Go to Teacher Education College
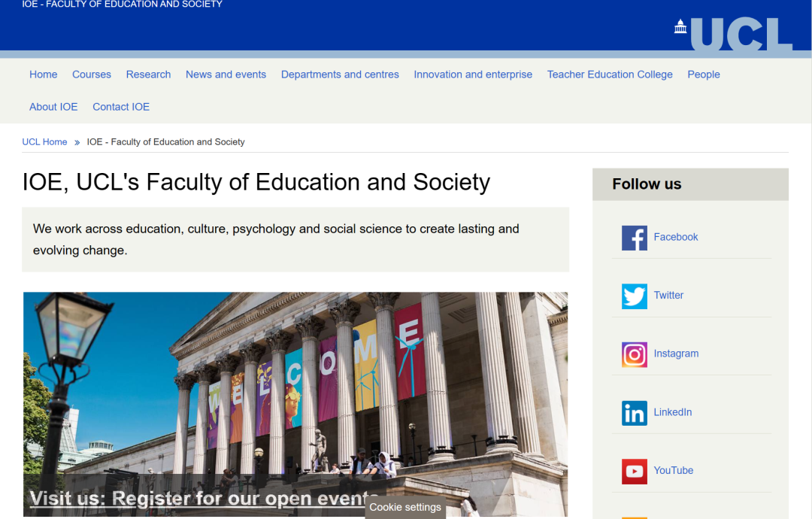Screen dimensions: 812x519 610,74
